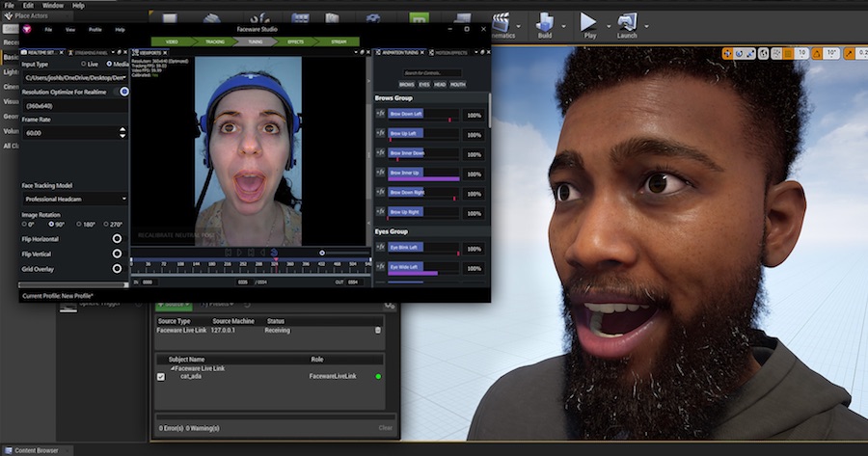Click the +fx icon beside Brow Down Left
868x456 pixels.
pyautogui.click(x=380, y=114)
